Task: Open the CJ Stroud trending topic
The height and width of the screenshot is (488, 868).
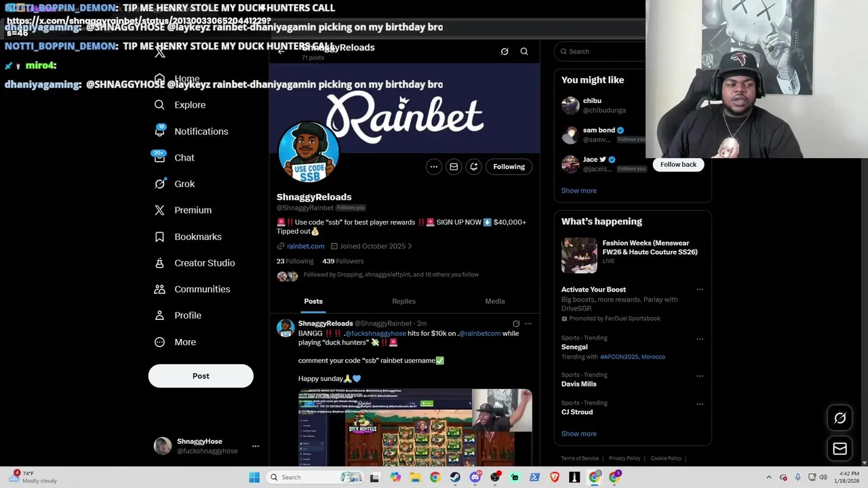Action: 577,412
